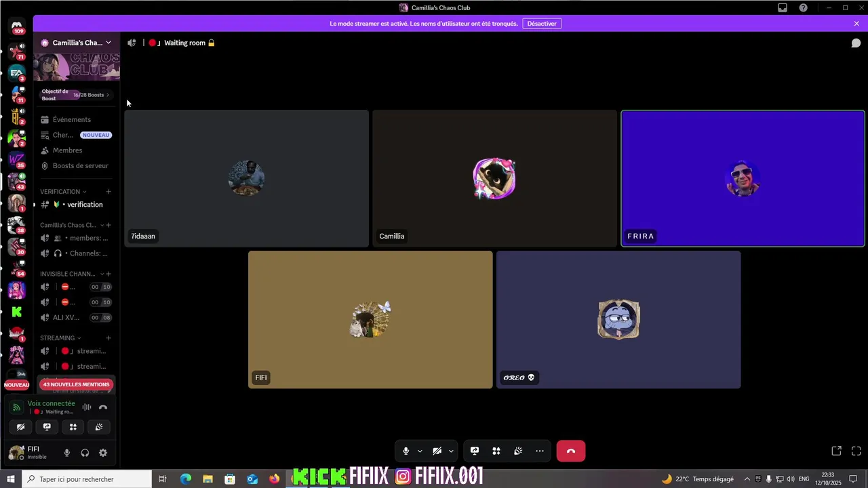Viewport: 868px width, 488px height.
Task: Open Microsoft Edge from taskbar
Action: (186, 479)
